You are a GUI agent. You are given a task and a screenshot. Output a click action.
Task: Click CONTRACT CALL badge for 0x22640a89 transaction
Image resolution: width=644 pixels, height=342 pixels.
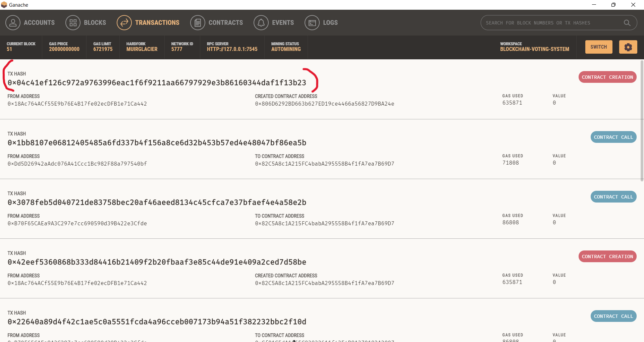tap(613, 316)
